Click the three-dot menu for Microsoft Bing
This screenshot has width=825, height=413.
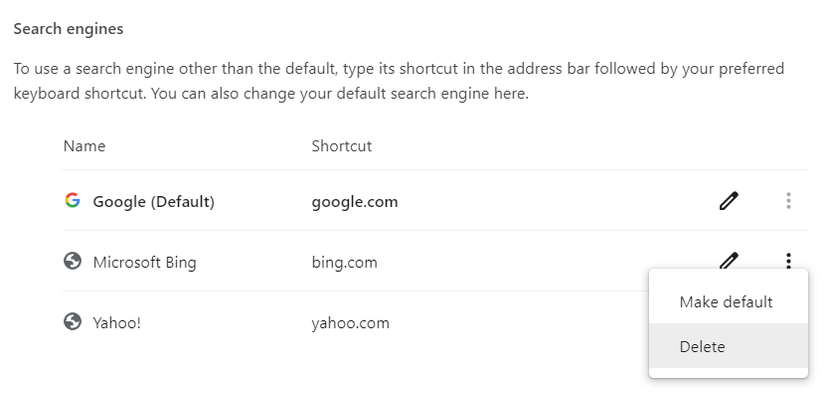click(788, 261)
